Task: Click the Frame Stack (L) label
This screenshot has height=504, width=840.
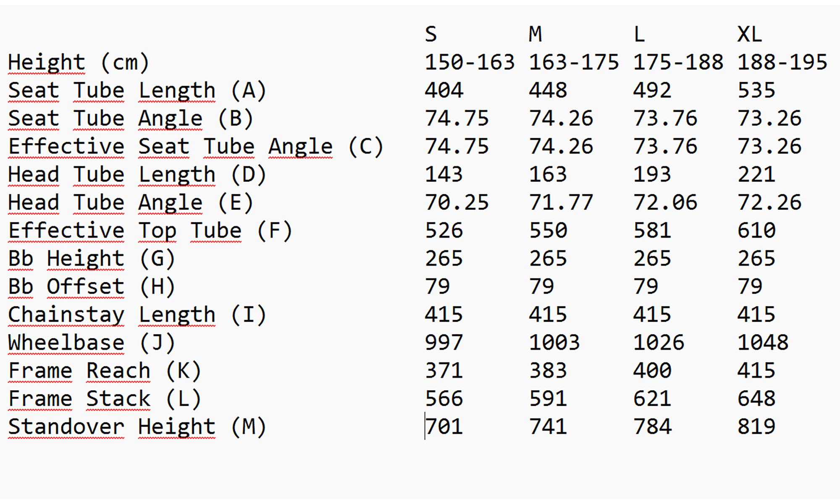Action: click(x=105, y=399)
